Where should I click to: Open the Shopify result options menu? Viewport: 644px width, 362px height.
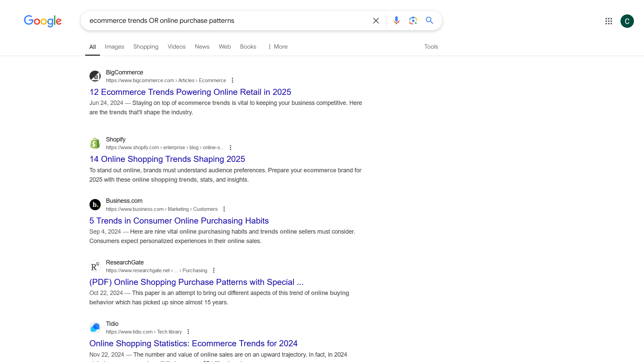point(230,147)
